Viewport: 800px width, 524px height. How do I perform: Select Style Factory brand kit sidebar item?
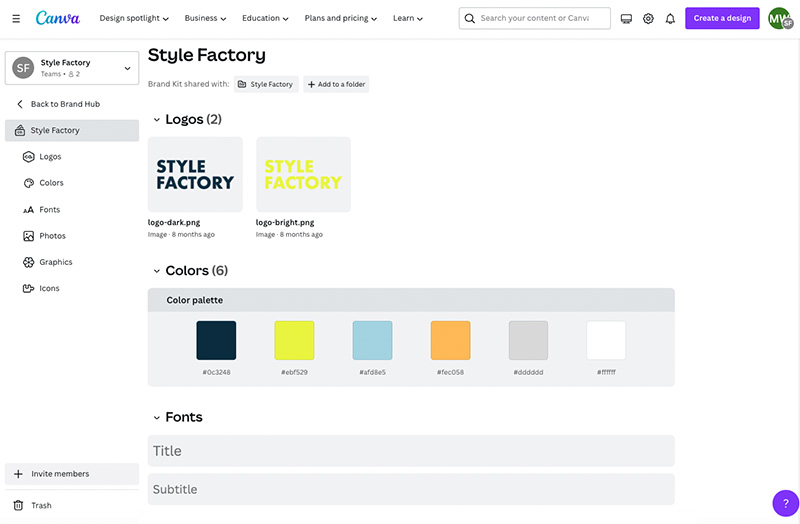click(x=72, y=131)
